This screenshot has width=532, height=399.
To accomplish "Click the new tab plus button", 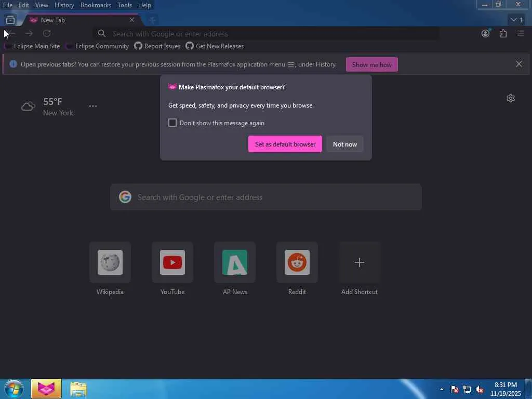I will click(x=152, y=20).
